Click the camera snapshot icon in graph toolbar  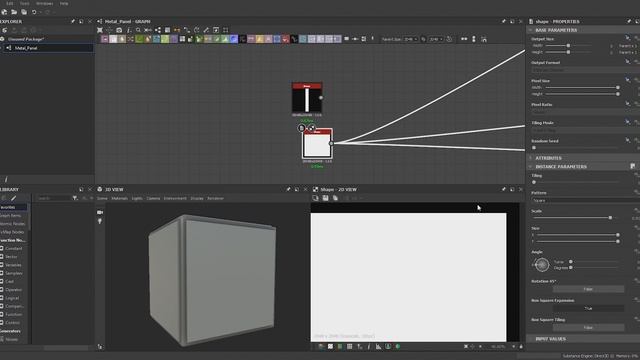[119, 30]
